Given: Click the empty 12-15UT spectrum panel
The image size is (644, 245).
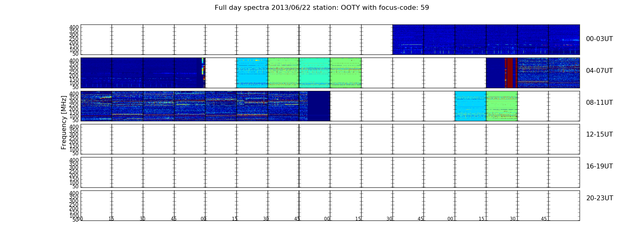Looking at the screenshot, I should click(x=330, y=139).
